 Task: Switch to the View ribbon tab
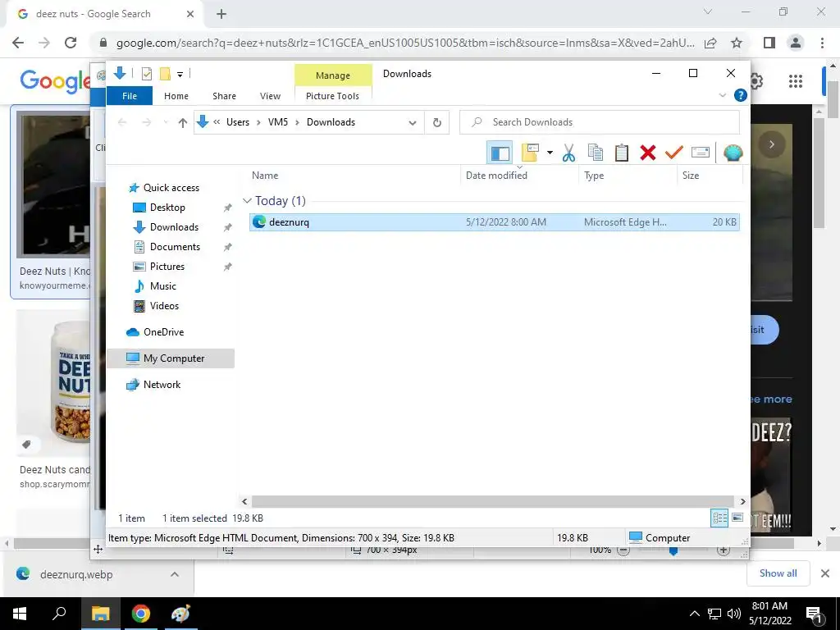pyautogui.click(x=270, y=96)
